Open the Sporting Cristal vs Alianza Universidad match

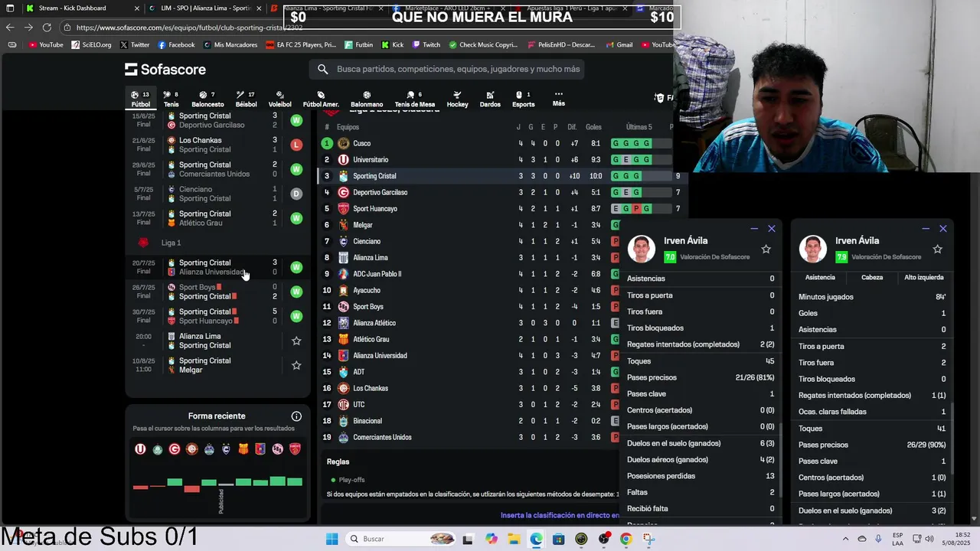coord(218,267)
